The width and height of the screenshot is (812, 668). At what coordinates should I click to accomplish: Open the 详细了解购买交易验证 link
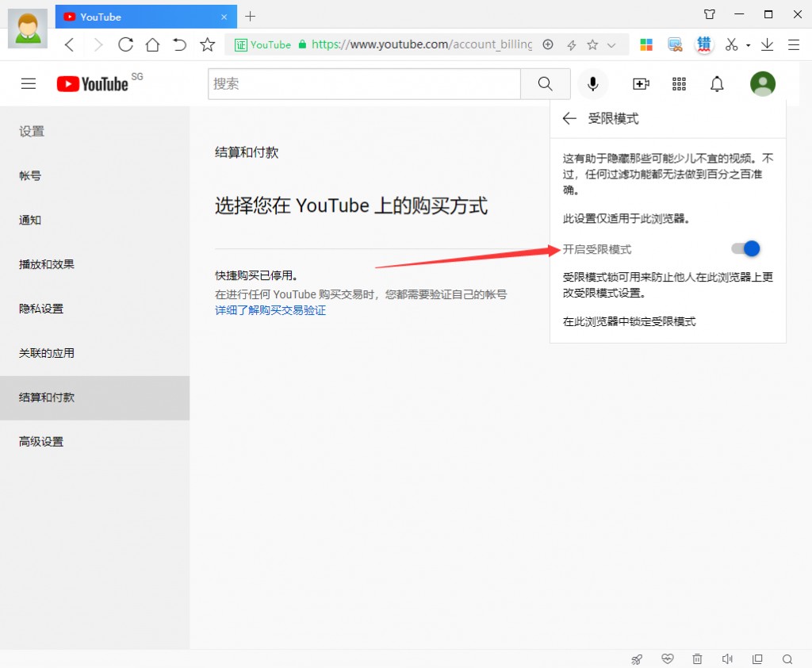coord(270,310)
